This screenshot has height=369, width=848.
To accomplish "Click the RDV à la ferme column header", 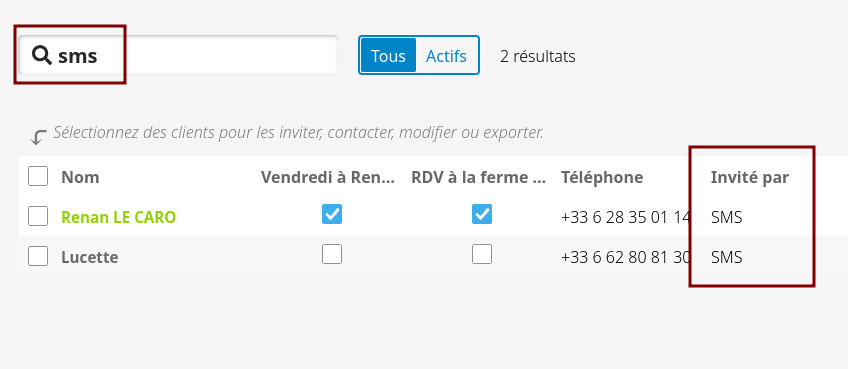I will (479, 177).
